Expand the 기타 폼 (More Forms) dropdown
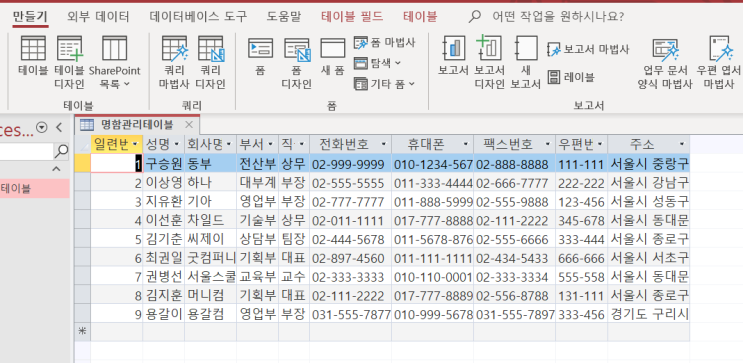Image resolution: width=743 pixels, height=363 pixels. click(x=384, y=84)
